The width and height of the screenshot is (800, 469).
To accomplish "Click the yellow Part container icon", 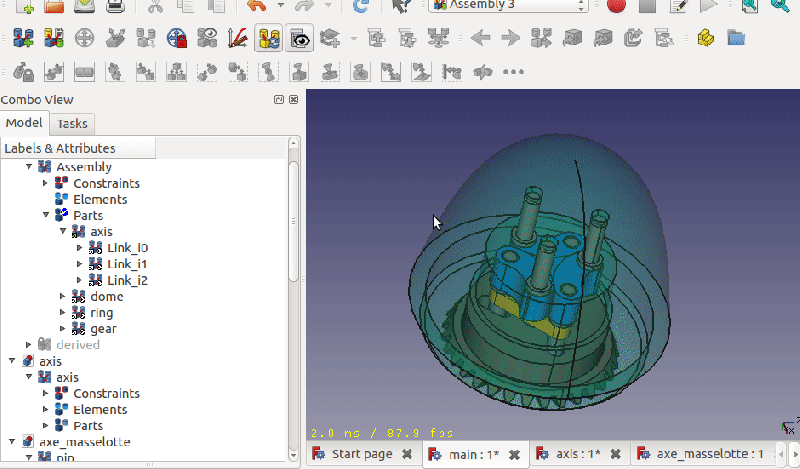I will coord(706,38).
